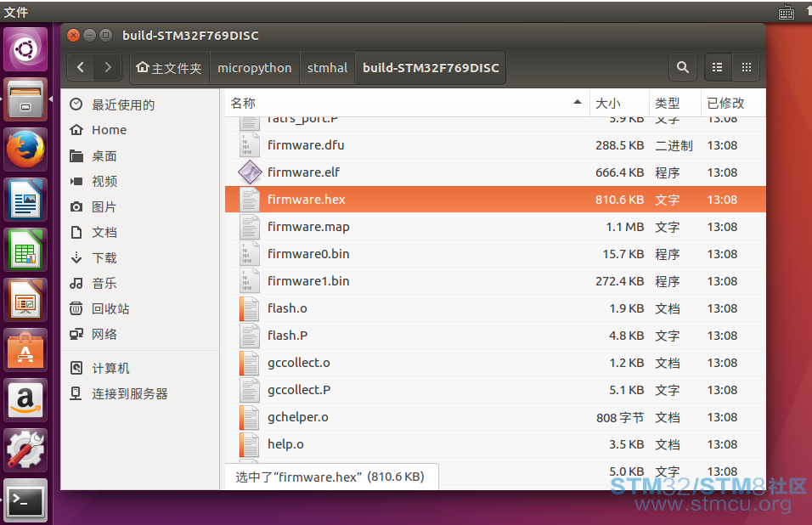Click the firmware.dfu binary file icon

249,145
